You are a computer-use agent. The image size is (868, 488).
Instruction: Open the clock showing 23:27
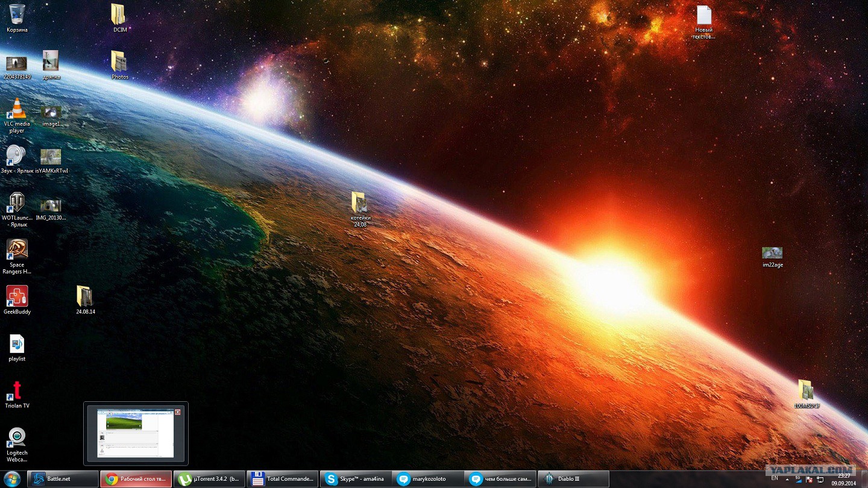tap(844, 480)
